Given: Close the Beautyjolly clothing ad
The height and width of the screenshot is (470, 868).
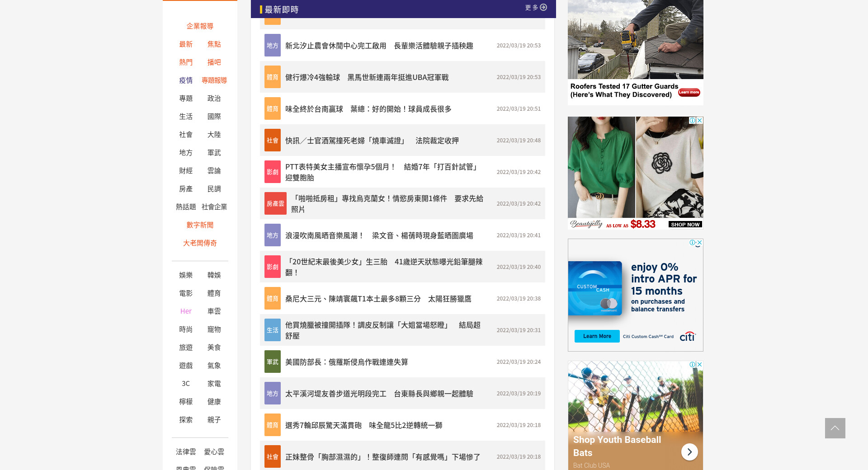Looking at the screenshot, I should click(x=699, y=120).
